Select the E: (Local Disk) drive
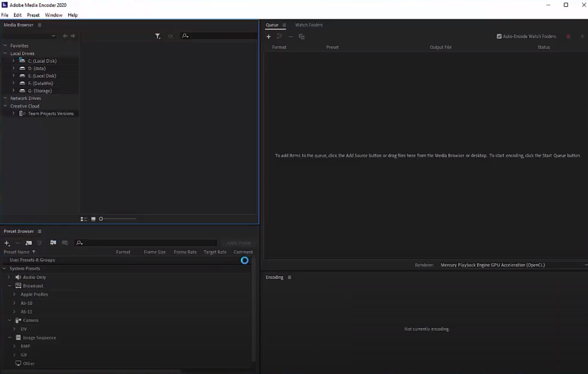This screenshot has width=588, height=374. tap(42, 76)
